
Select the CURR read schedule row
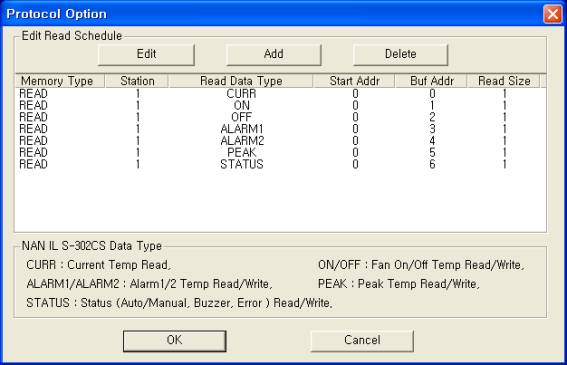tap(280, 94)
